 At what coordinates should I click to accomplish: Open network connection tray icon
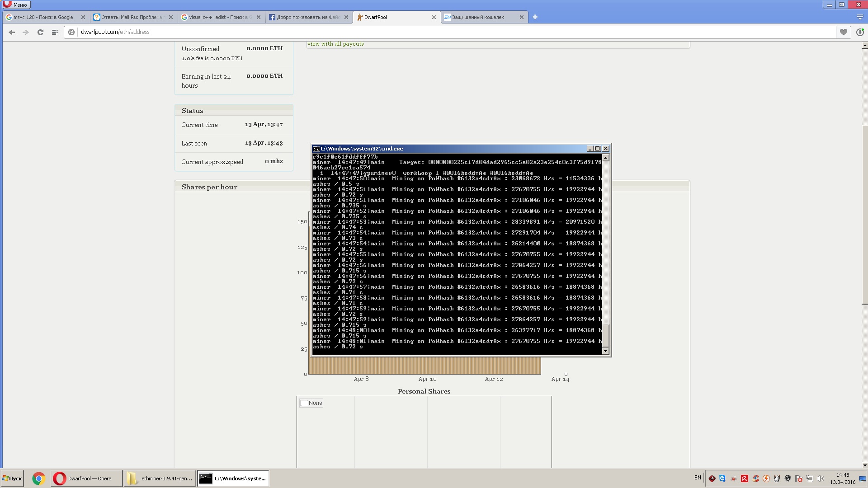tap(809, 479)
